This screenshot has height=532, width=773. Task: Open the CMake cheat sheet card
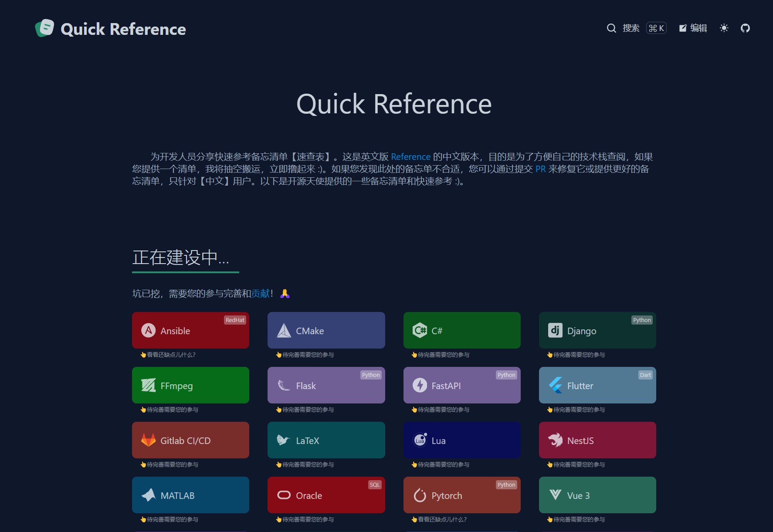tap(326, 330)
